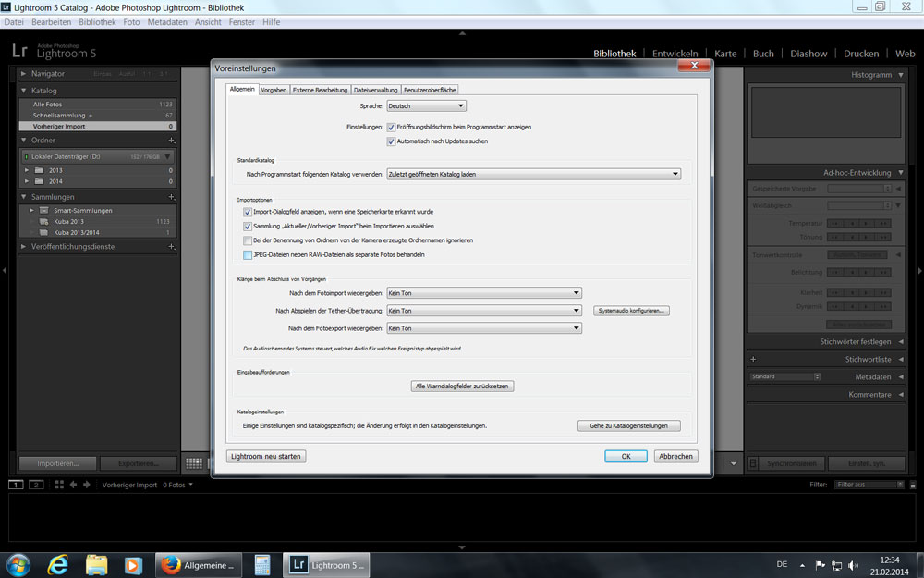Open the Sprache dropdown
Screen dimensions: 924x578
[x=426, y=106]
